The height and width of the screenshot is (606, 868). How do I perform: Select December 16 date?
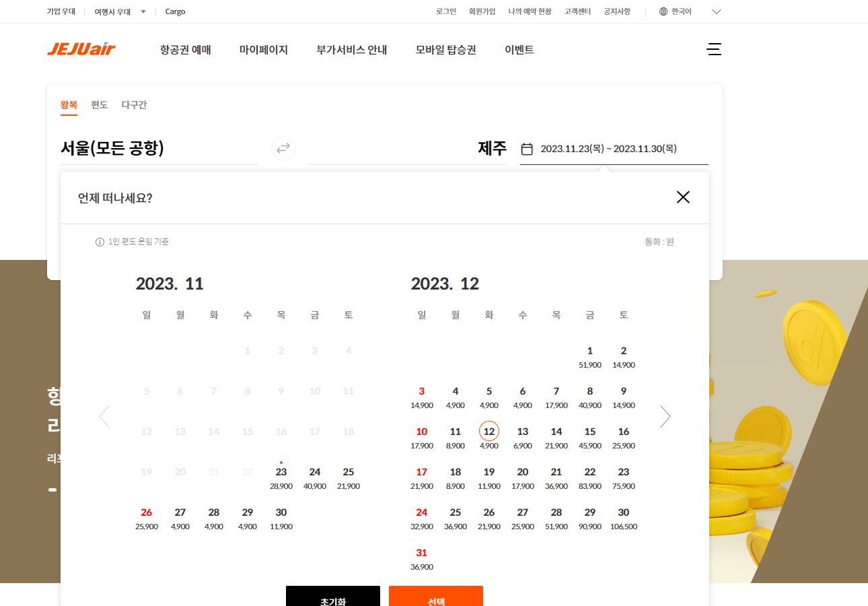tap(624, 438)
